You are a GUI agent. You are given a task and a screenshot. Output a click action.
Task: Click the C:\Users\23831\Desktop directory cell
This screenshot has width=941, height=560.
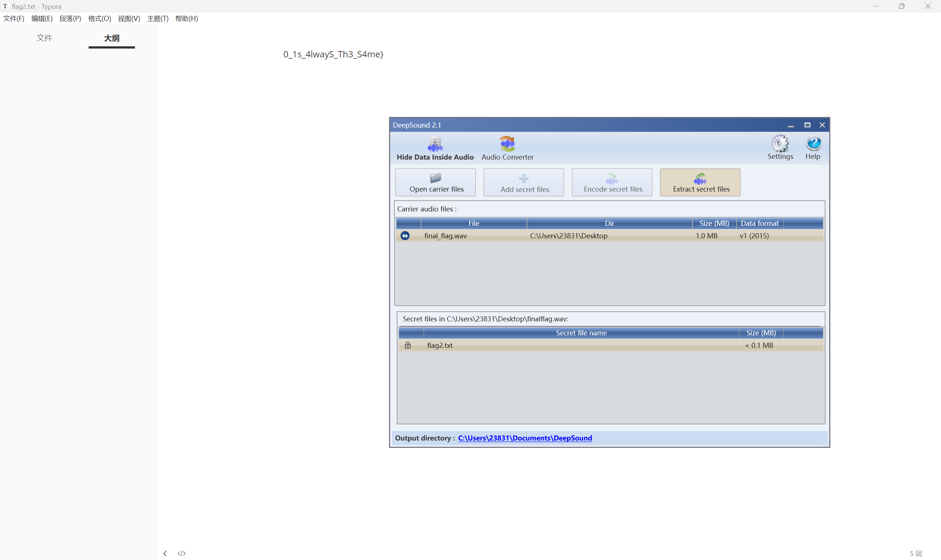coord(568,236)
